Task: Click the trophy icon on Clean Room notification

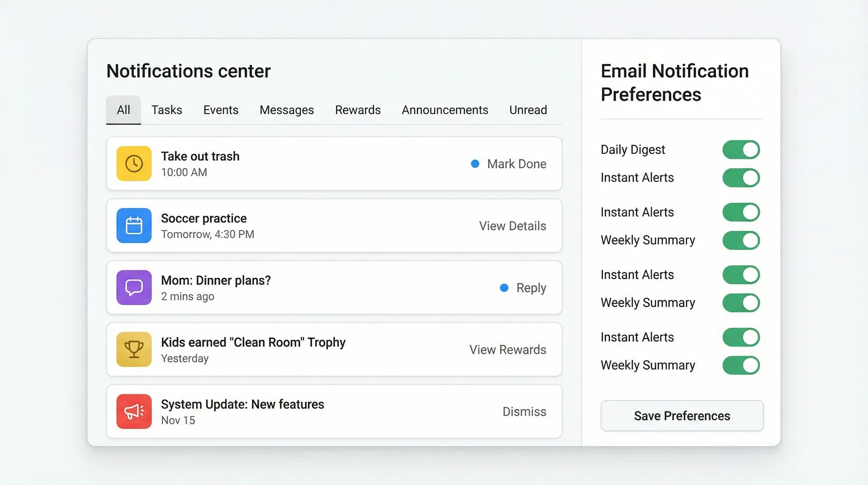Action: pos(133,349)
